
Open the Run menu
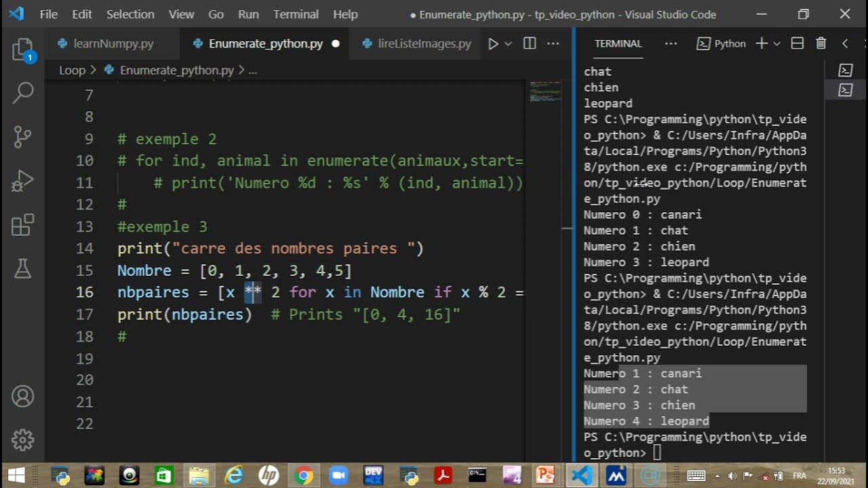click(248, 14)
